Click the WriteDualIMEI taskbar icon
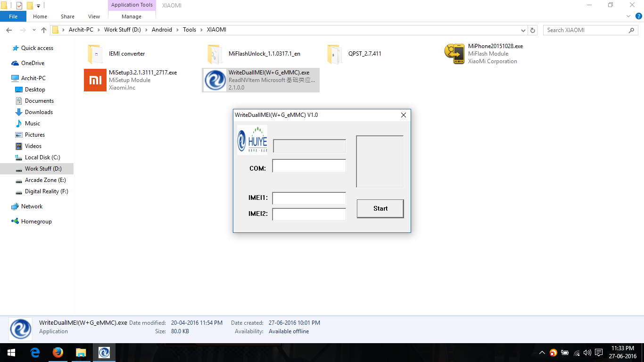This screenshot has height=362, width=644. [104, 353]
